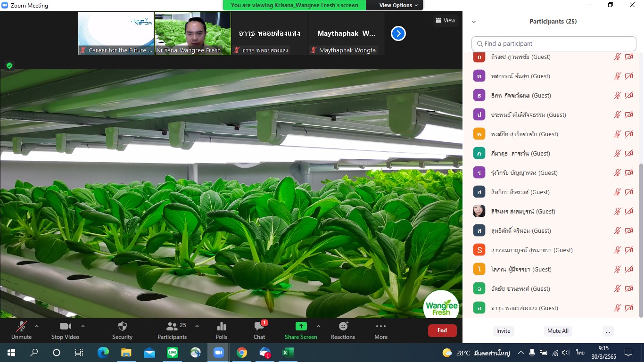Open the LINE app in taskbar
This screenshot has height=362, width=644.
click(172, 353)
